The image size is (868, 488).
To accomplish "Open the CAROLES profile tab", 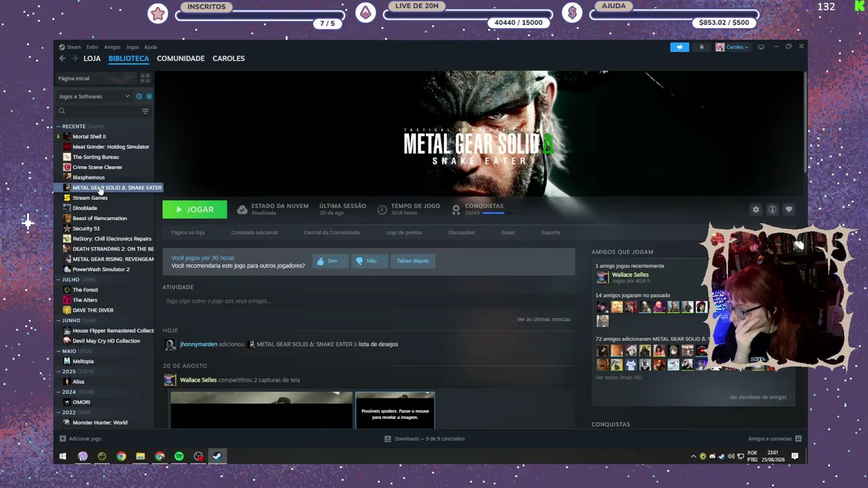I will [229, 58].
